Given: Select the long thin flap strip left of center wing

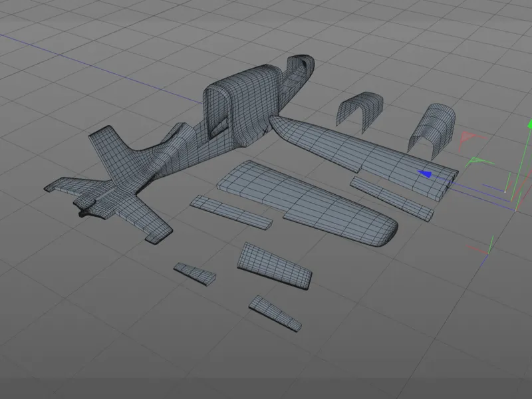Looking at the screenshot, I should [231, 212].
